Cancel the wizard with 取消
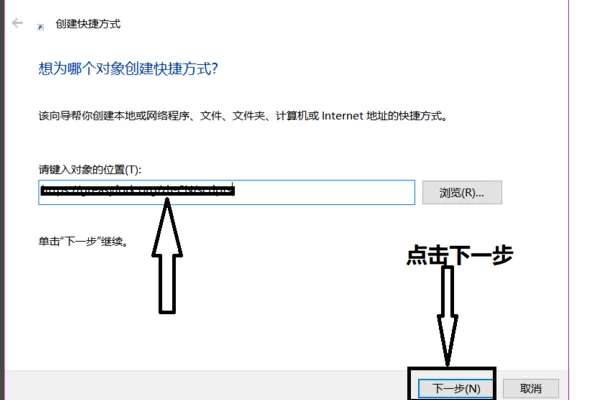This screenshot has width=600, height=400. point(531,389)
